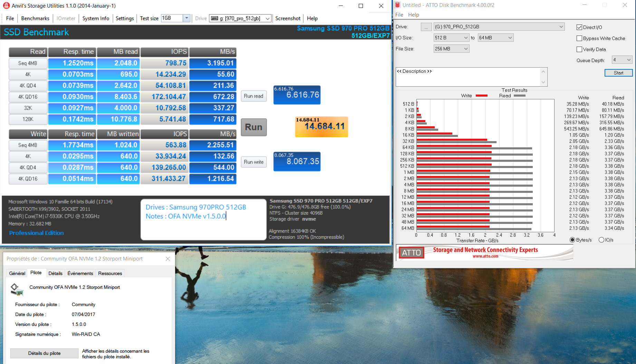
Task: Open Settings in Anvil's toolbar
Action: pyautogui.click(x=125, y=18)
